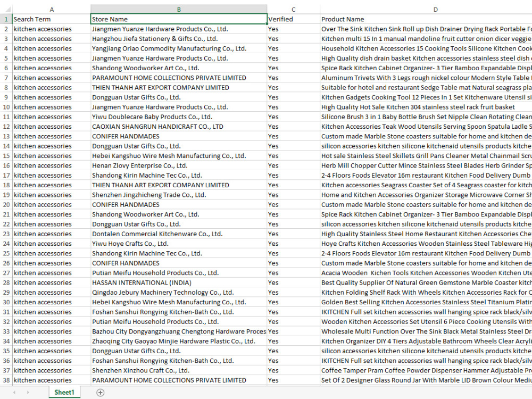Click Shenzhen Jingzhicheng Trade Co., Ltd. cell

[x=179, y=195]
